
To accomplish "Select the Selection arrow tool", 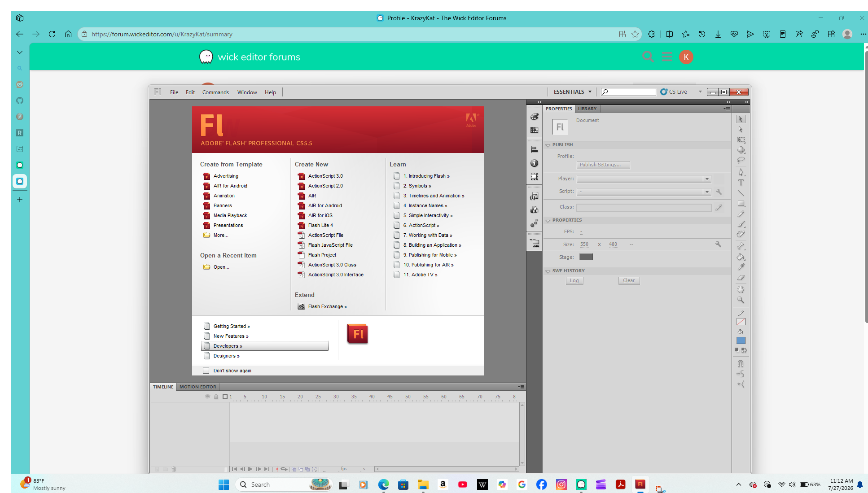I will pos(741,119).
